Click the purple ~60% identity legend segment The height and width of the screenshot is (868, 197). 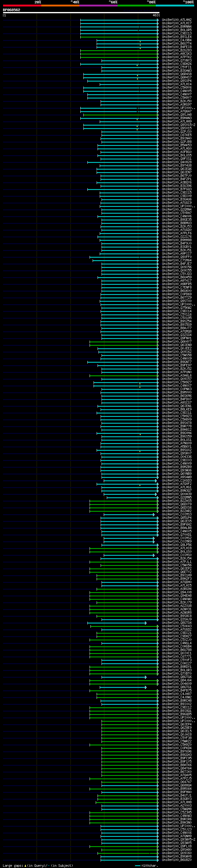[x=99, y=6]
